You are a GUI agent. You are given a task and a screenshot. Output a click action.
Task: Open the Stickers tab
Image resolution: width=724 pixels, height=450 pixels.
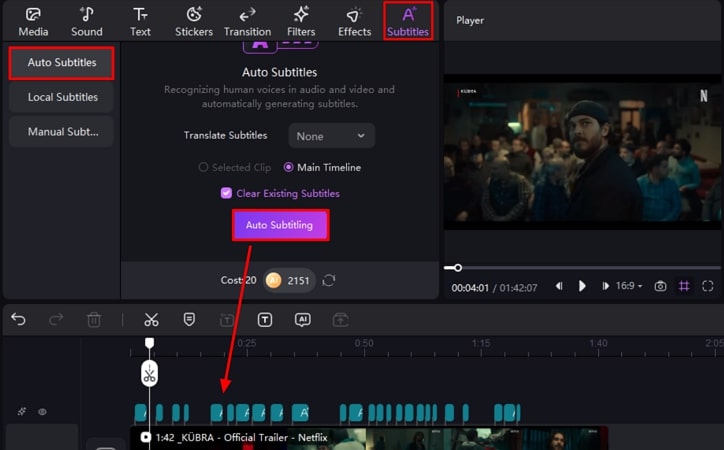[x=193, y=22]
